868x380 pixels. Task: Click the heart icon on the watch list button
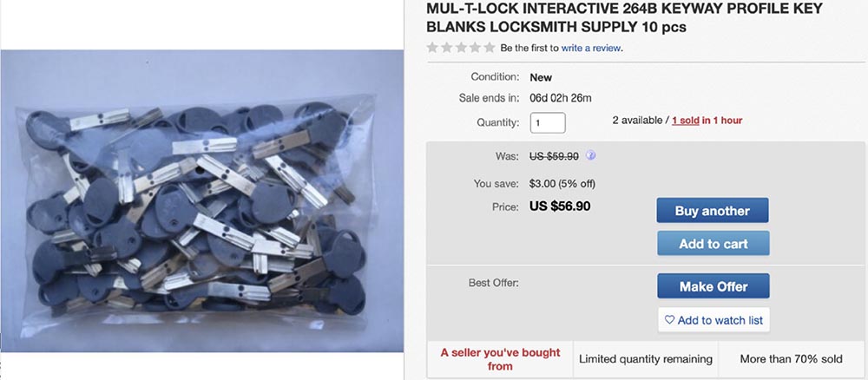(x=669, y=320)
